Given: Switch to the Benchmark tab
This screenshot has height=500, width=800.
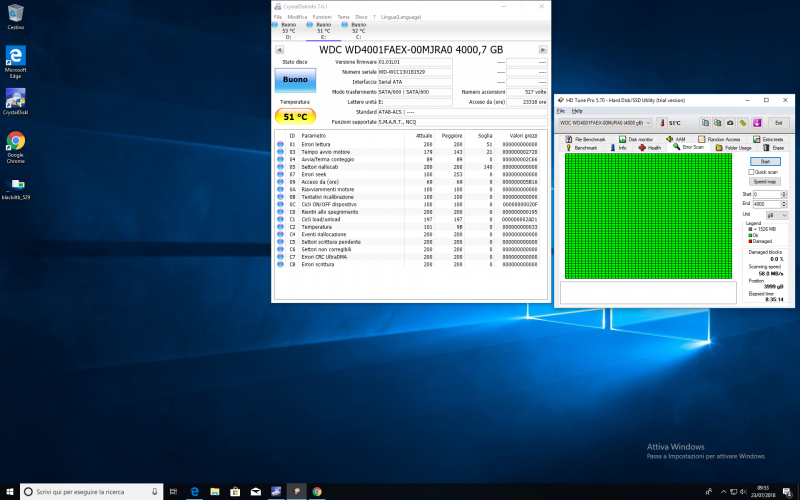Looking at the screenshot, I should 583,147.
